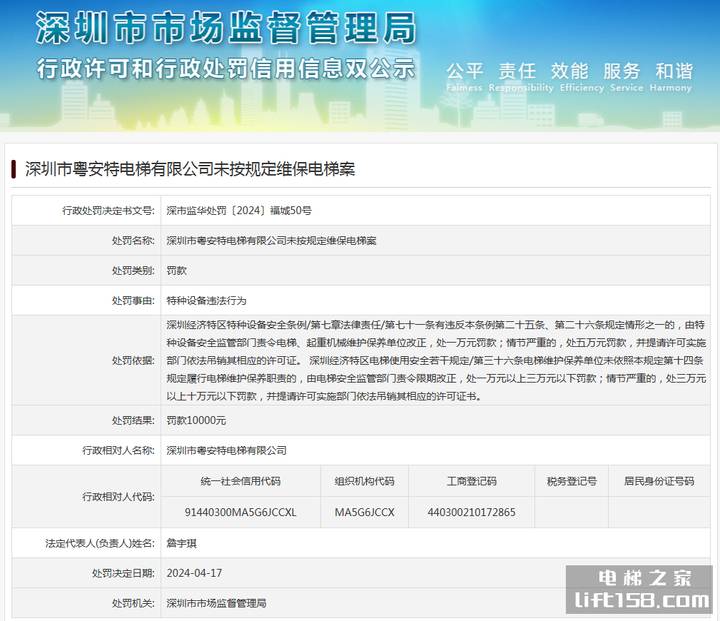Click the legal basis paragraph starting 深圳经济特区特种设备安全条例

[436, 361]
